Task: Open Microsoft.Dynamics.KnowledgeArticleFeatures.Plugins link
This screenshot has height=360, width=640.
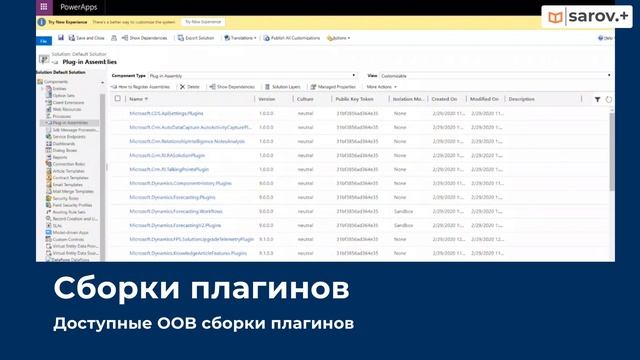Action: coord(188,253)
